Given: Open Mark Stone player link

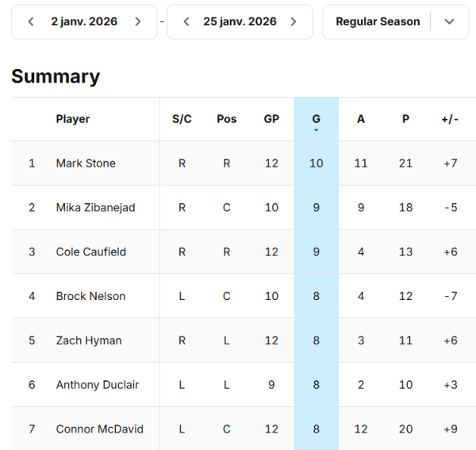Looking at the screenshot, I should click(86, 163).
